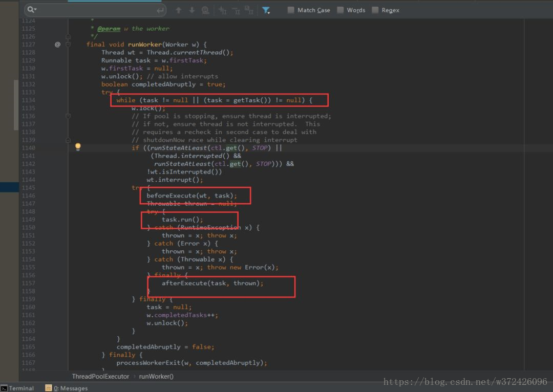Click line number 1166 in gutter
Image resolution: width=553 pixels, height=392 pixels.
tap(29, 355)
